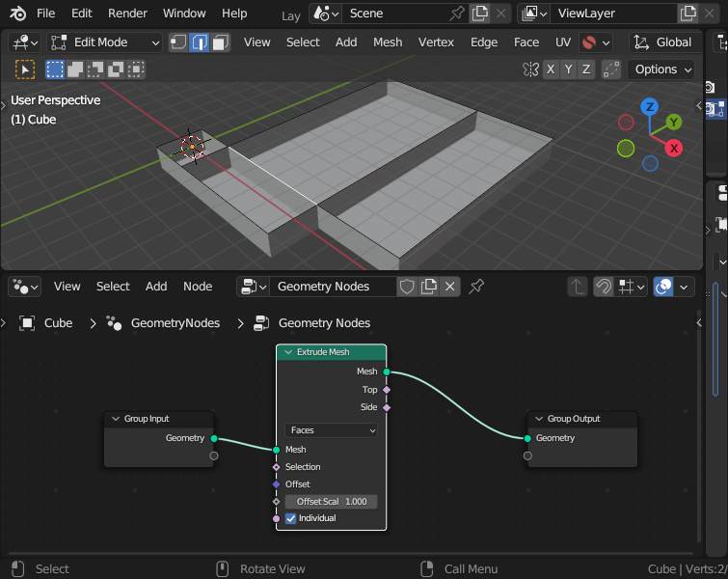The height and width of the screenshot is (579, 728).
Task: Click the X axis gizmo handle
Action: click(x=674, y=149)
